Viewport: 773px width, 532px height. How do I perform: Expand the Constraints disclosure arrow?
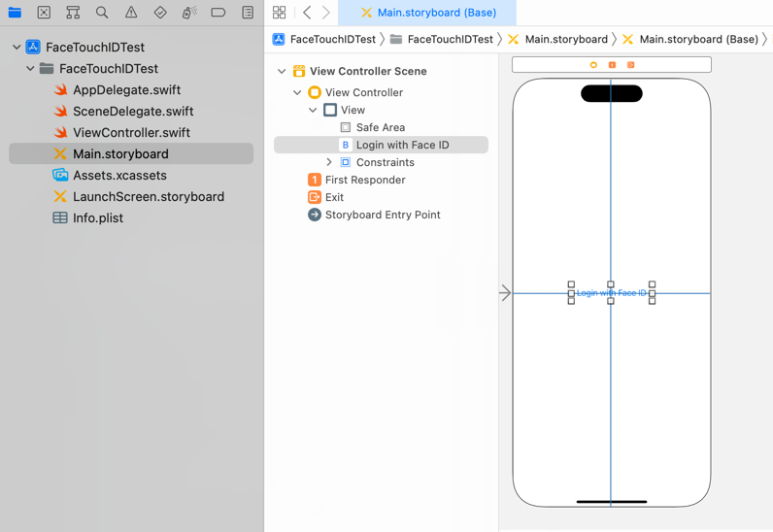pyautogui.click(x=329, y=162)
